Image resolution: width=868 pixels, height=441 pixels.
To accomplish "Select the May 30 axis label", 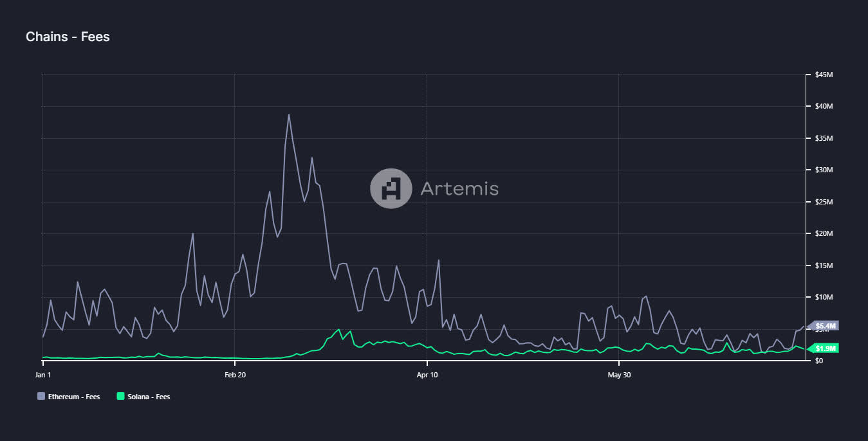I will click(618, 375).
